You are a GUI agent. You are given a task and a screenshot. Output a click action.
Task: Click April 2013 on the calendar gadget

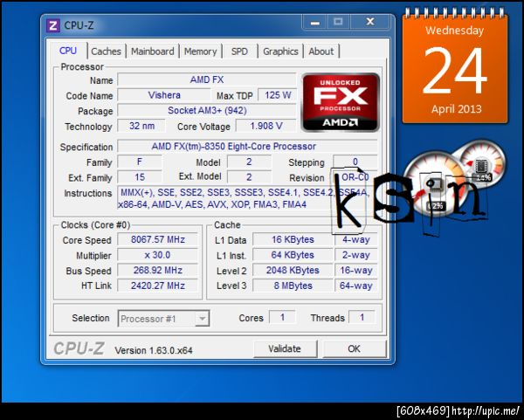click(456, 109)
